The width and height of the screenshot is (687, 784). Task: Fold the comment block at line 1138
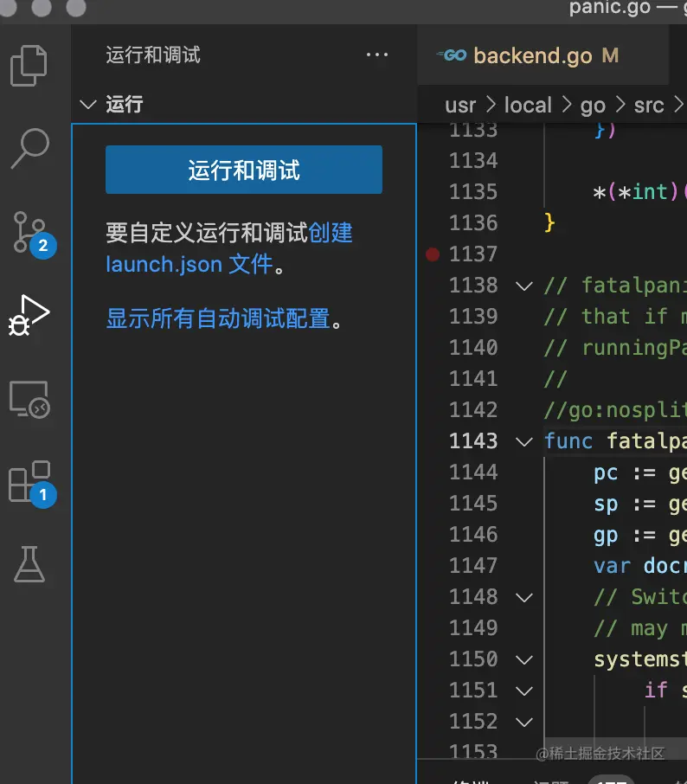524,286
